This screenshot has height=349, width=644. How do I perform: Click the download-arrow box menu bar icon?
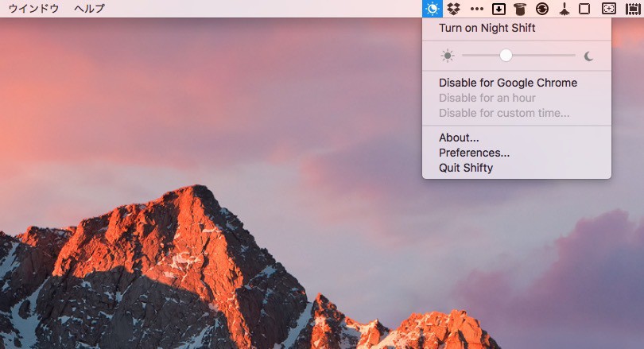click(x=499, y=9)
